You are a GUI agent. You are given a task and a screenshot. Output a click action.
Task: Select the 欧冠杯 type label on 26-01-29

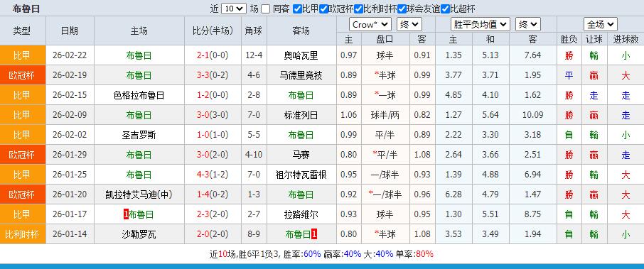23,155
